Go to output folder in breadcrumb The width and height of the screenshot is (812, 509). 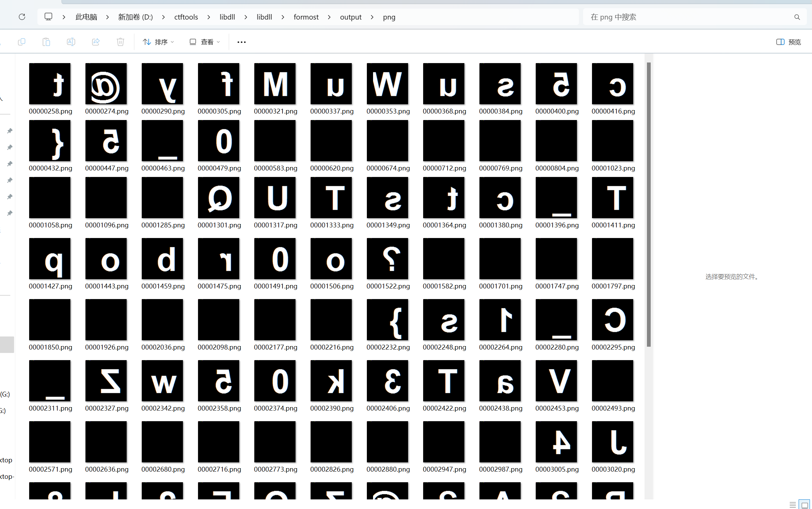[351, 17]
